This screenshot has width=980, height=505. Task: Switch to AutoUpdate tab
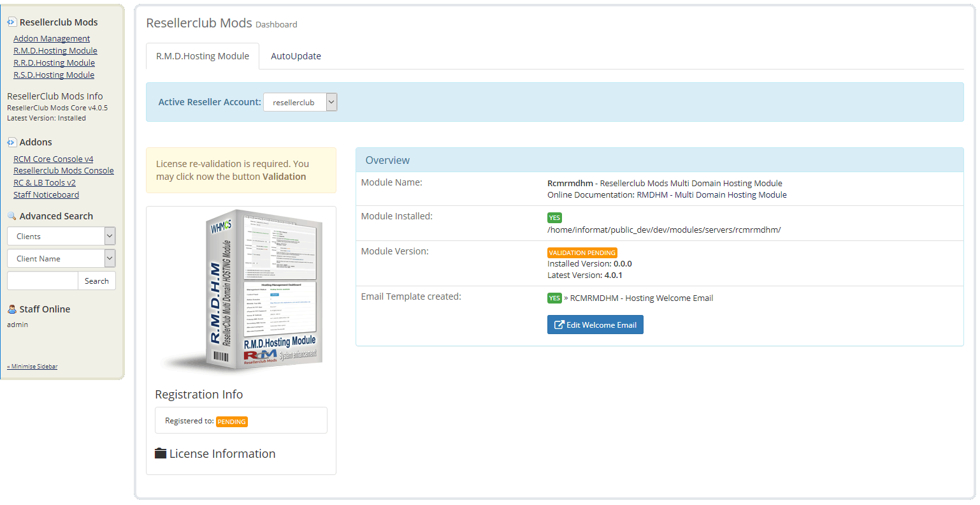(x=296, y=56)
